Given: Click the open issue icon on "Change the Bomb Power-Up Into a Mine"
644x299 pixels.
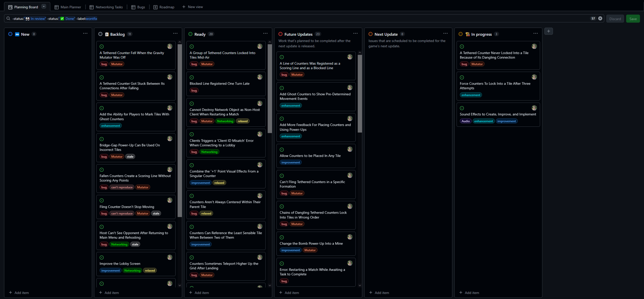Looking at the screenshot, I should click(282, 237).
